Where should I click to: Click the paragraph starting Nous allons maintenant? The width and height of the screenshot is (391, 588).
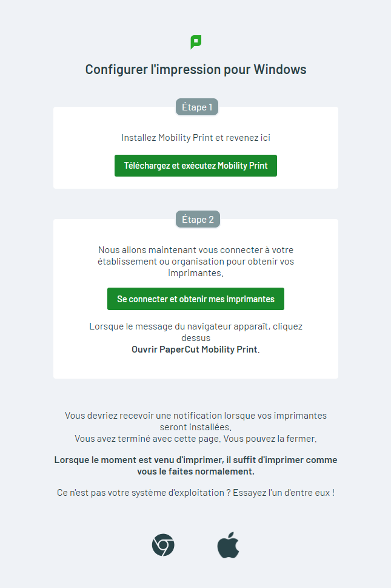click(x=196, y=262)
